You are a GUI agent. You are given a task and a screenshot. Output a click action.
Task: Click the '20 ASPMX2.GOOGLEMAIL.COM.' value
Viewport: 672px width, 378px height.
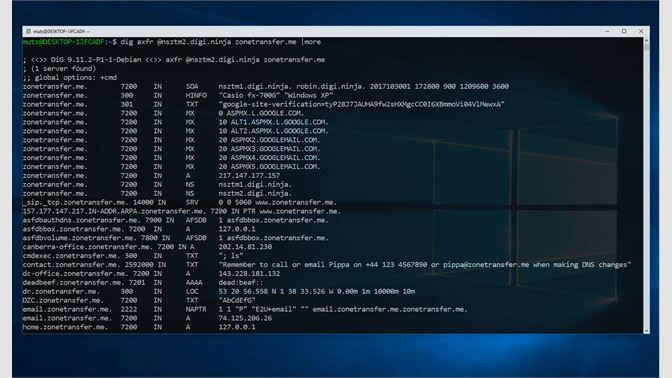(269, 140)
